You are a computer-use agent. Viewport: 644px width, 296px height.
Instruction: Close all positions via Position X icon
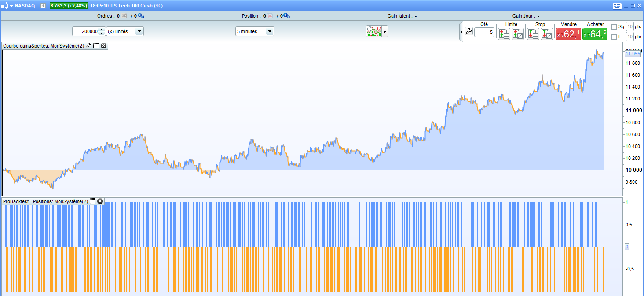[x=270, y=16]
